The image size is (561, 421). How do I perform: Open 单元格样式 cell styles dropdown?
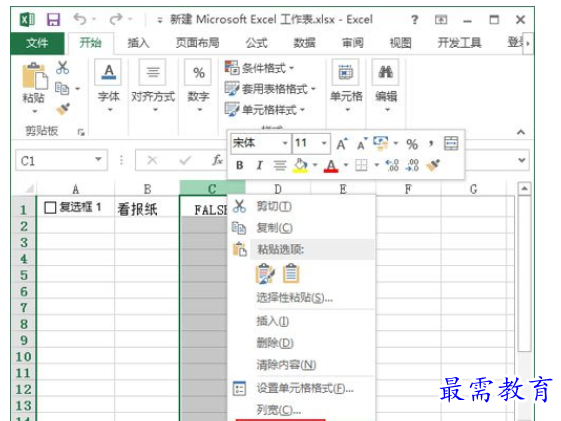(265, 109)
